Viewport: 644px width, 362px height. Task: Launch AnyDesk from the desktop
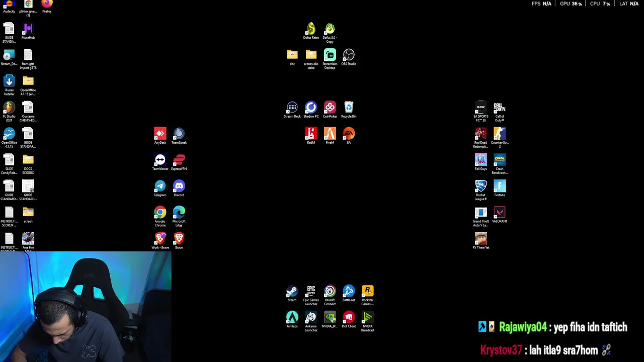(160, 136)
